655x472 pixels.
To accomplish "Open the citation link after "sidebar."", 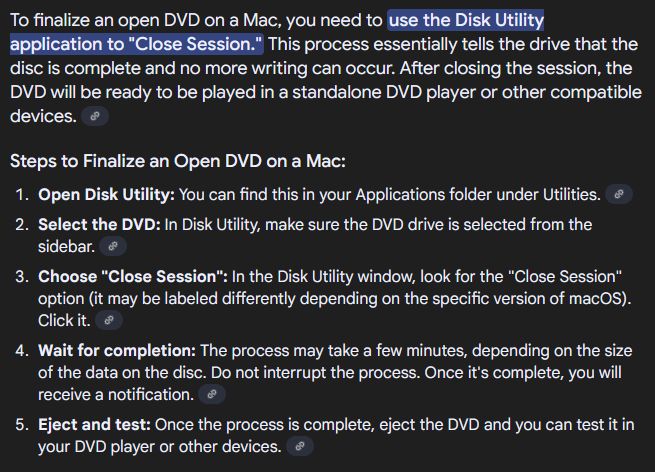I will point(112,246).
